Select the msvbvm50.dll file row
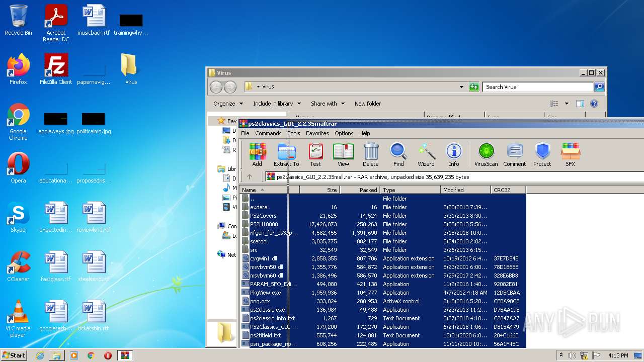 pyautogui.click(x=382, y=267)
